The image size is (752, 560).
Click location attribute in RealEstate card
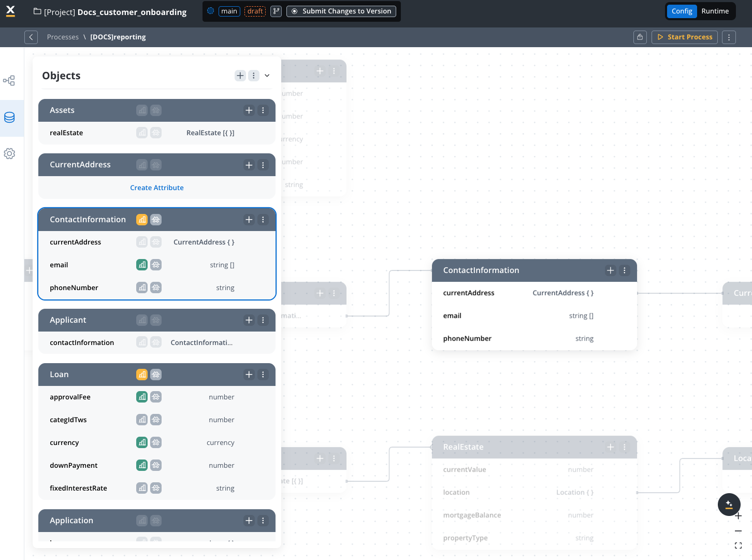coord(534,492)
